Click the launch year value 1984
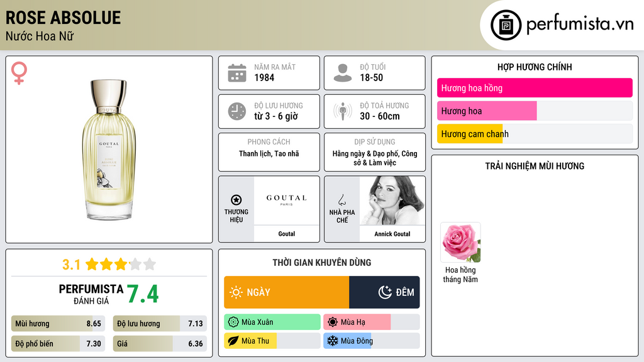Viewport: 644px width, 362px height. (264, 77)
